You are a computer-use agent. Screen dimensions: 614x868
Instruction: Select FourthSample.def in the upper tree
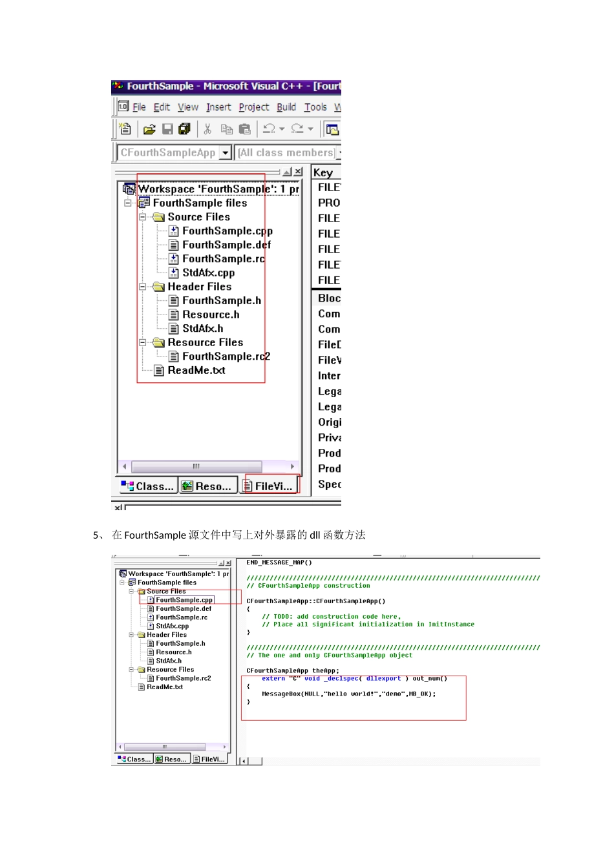(x=226, y=245)
